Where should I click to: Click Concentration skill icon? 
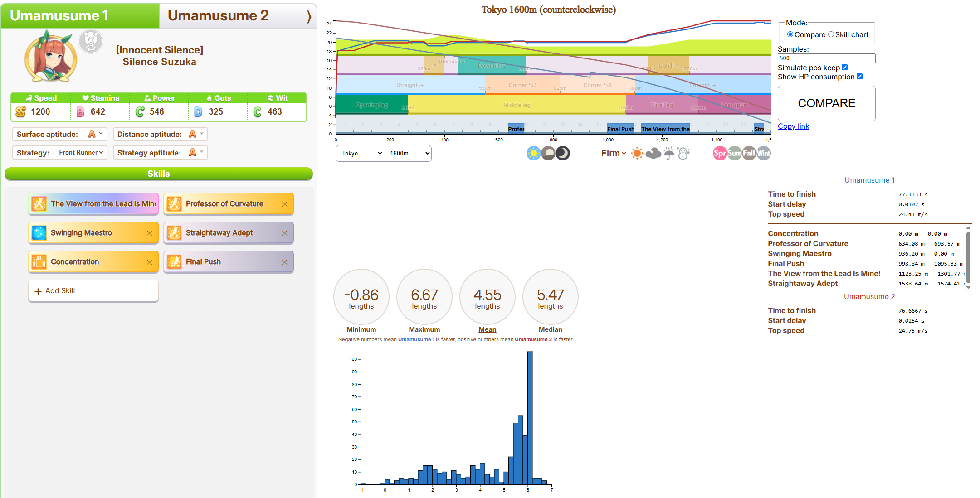coord(39,262)
